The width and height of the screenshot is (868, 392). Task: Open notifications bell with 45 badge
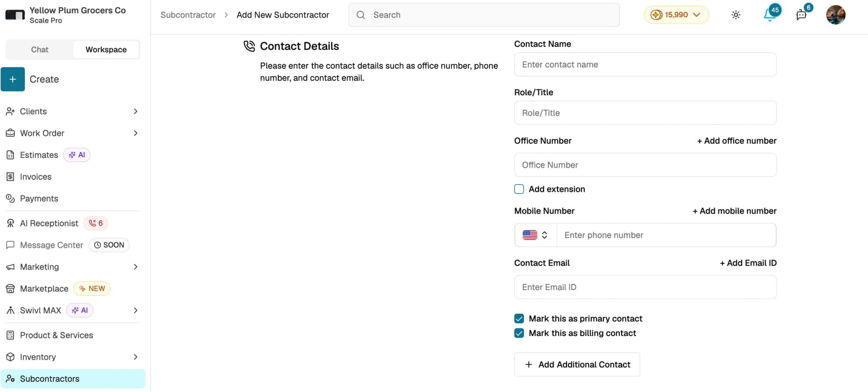pyautogui.click(x=771, y=14)
